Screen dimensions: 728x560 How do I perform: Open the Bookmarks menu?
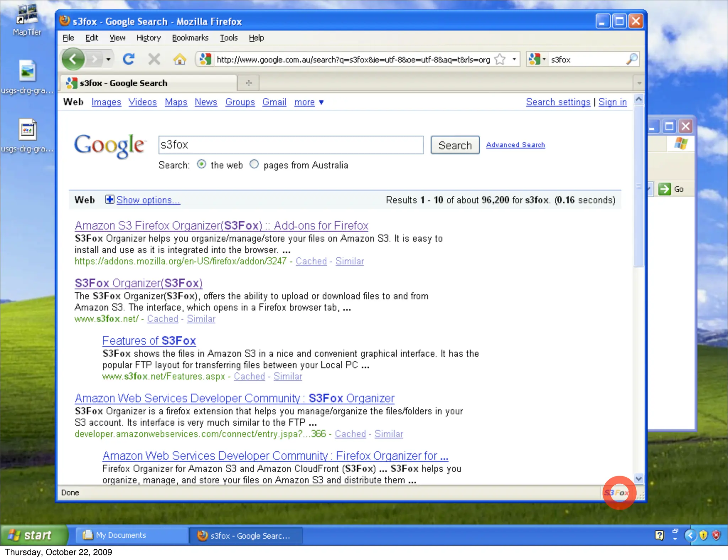(190, 38)
